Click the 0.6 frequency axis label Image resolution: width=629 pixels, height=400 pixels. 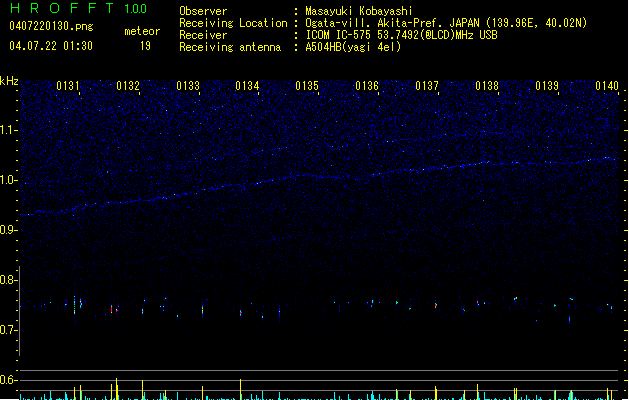9,380
